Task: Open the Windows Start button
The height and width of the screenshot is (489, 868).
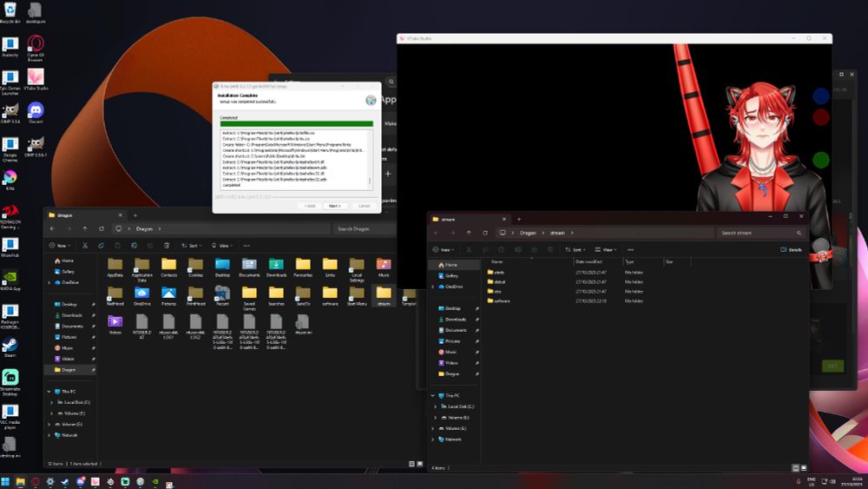Action: point(5,482)
